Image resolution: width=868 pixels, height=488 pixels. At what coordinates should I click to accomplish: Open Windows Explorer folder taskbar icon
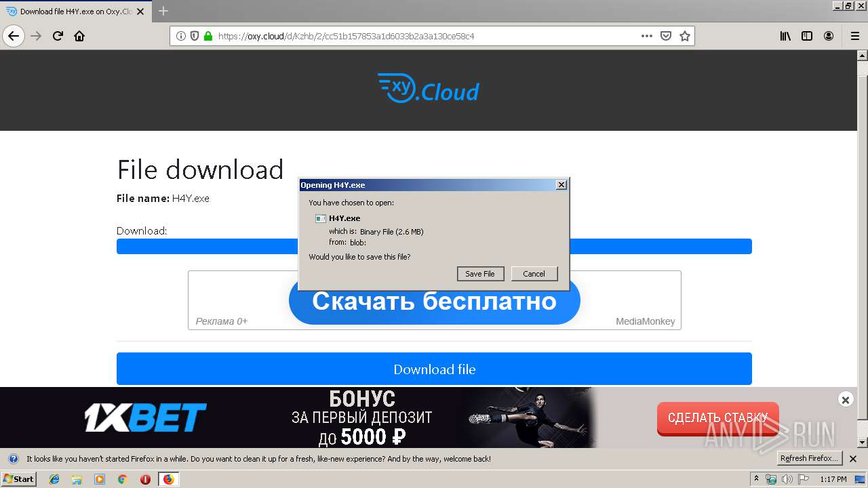[77, 479]
